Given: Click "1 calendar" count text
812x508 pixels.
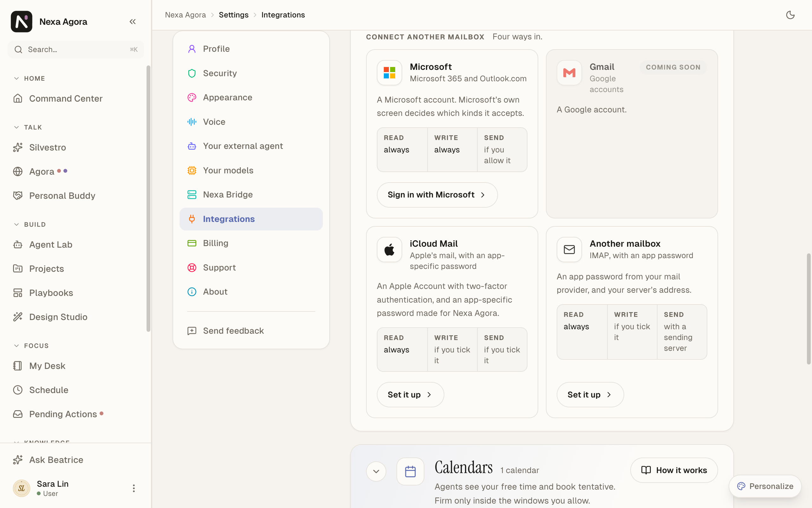Looking at the screenshot, I should tap(520, 470).
